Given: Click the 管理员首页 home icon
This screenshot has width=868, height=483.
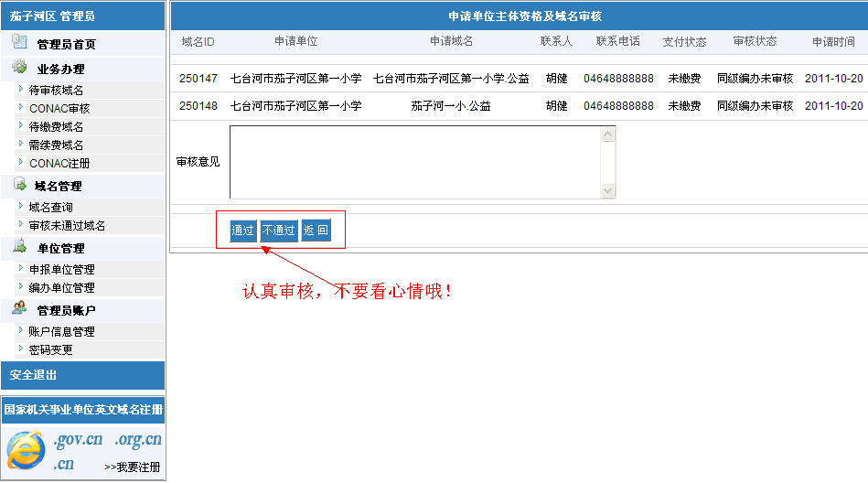Looking at the screenshot, I should tap(19, 42).
